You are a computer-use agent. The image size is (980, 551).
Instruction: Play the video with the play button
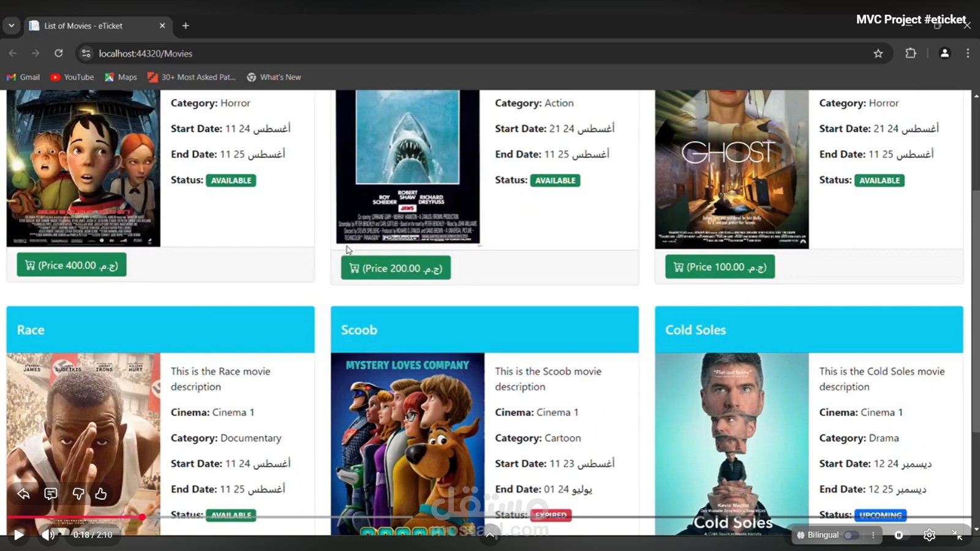(x=18, y=535)
